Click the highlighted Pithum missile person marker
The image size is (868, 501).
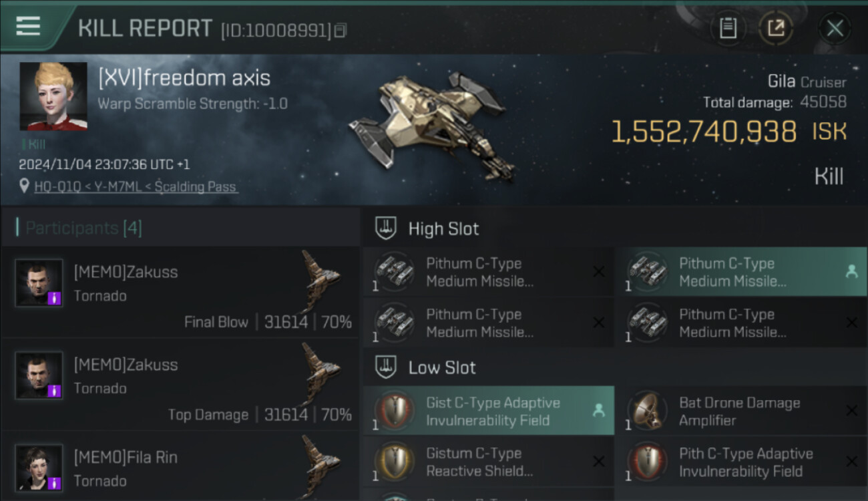[851, 271]
